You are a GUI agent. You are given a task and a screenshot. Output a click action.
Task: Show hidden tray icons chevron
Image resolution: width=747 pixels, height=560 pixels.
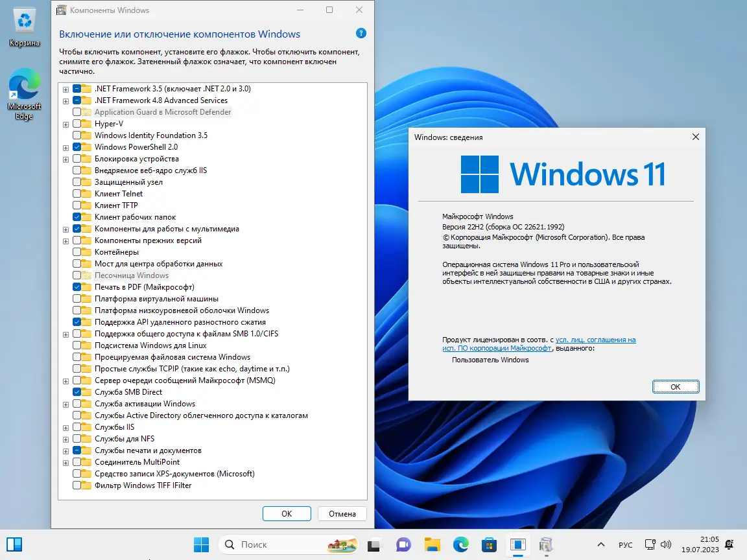click(x=600, y=544)
